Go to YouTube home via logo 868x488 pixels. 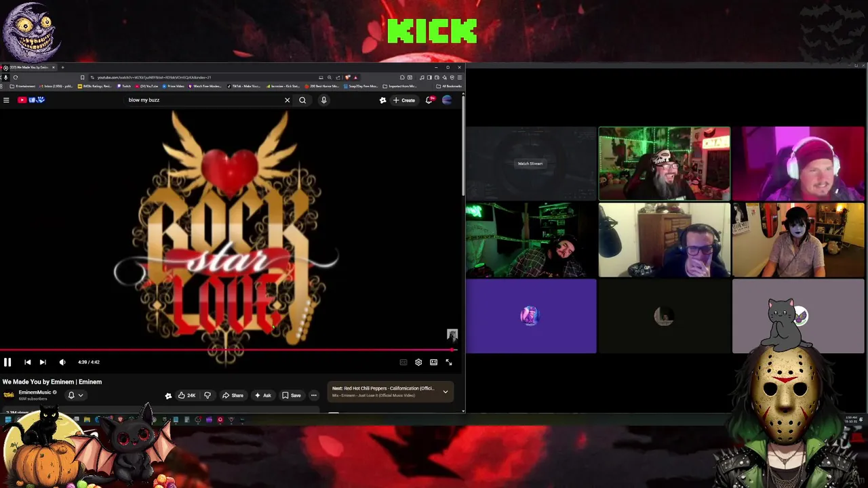click(x=31, y=100)
